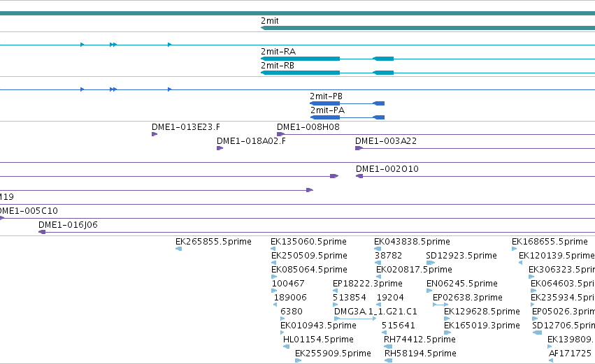This screenshot has height=364, width=595.
Task: Select the 38782 feature label
Action: coord(389,256)
